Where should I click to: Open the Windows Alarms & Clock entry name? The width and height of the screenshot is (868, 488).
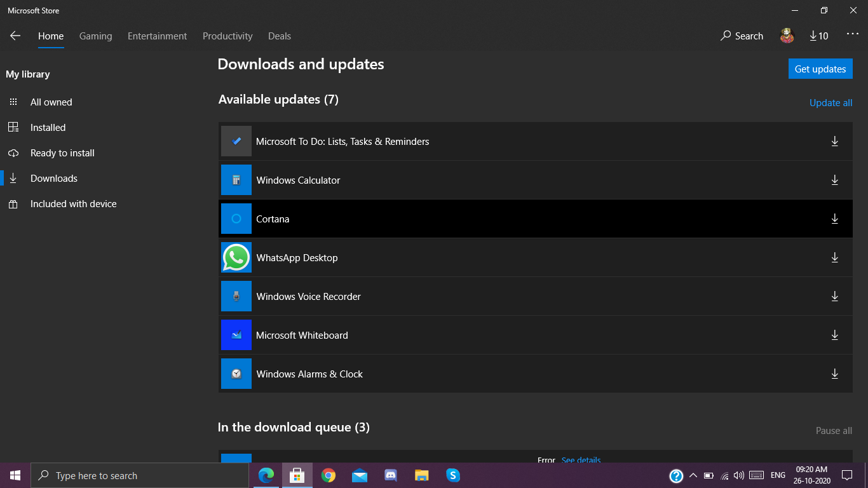[309, 374]
